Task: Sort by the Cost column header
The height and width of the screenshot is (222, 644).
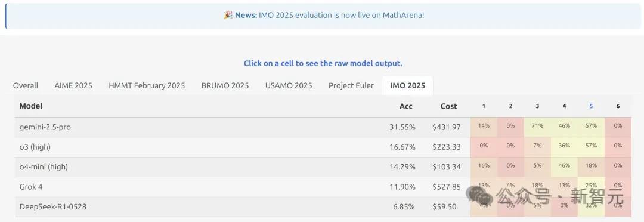Action: click(x=448, y=106)
